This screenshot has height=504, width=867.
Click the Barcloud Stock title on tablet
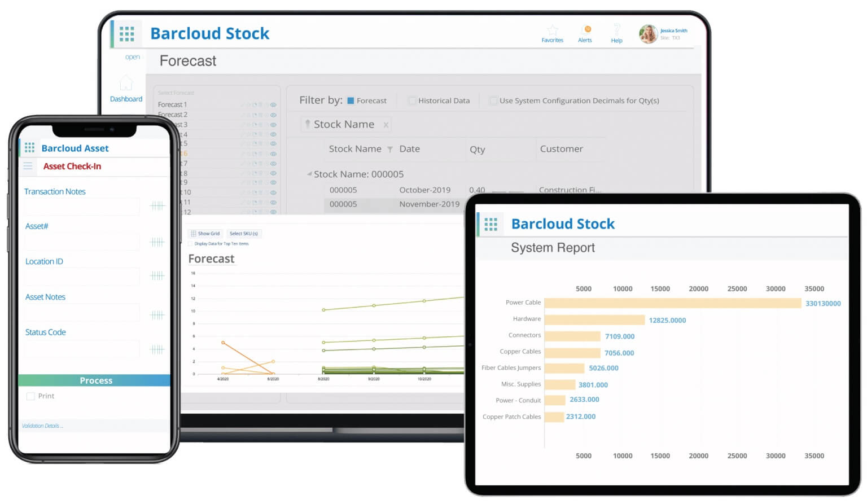[563, 224]
